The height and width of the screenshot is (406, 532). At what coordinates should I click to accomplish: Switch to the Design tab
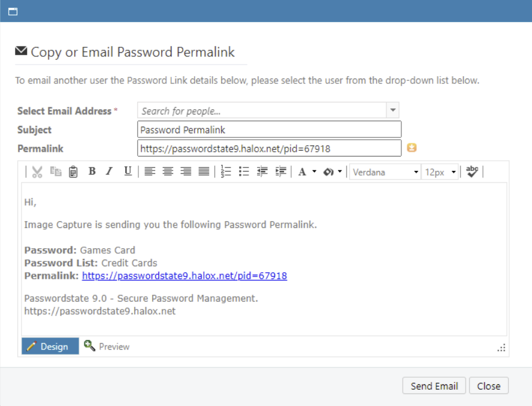pyautogui.click(x=50, y=346)
